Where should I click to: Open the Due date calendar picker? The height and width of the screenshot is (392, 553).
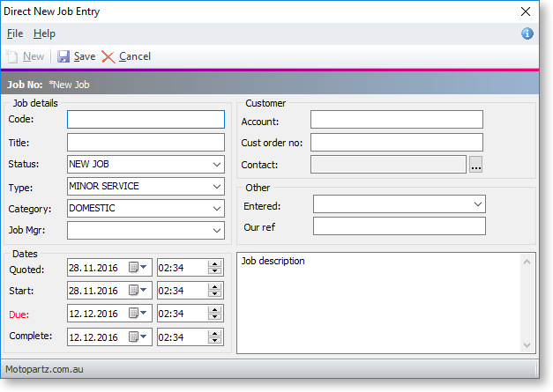point(138,314)
